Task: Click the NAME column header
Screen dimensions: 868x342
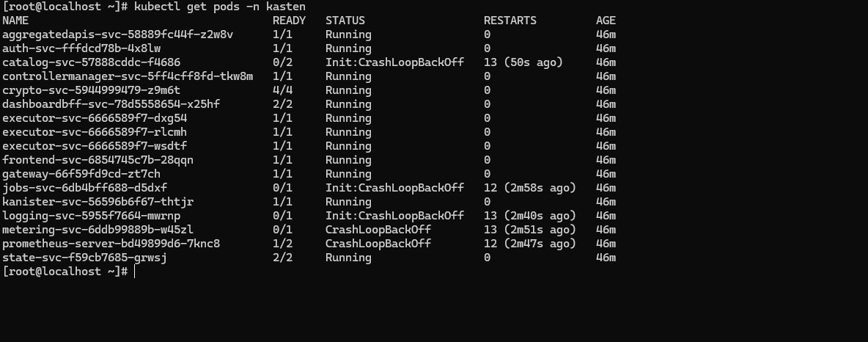Action: point(15,21)
